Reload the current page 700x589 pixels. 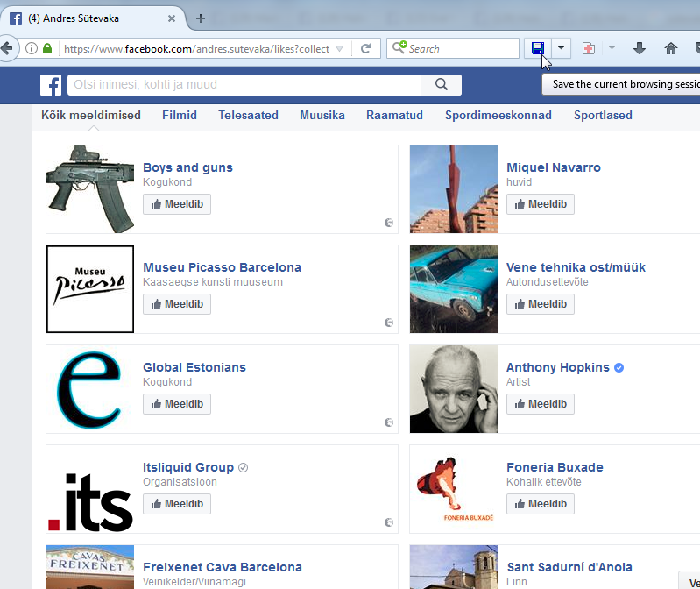click(x=365, y=48)
